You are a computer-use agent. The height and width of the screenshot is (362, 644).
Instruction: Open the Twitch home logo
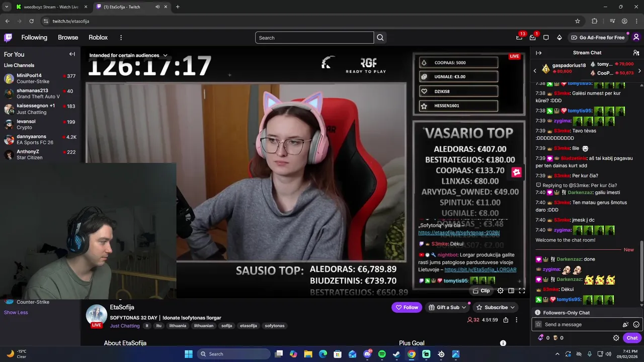pyautogui.click(x=8, y=37)
